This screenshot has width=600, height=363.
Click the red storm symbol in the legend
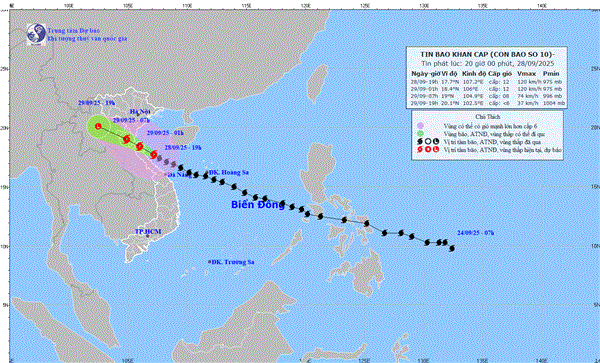click(421, 150)
